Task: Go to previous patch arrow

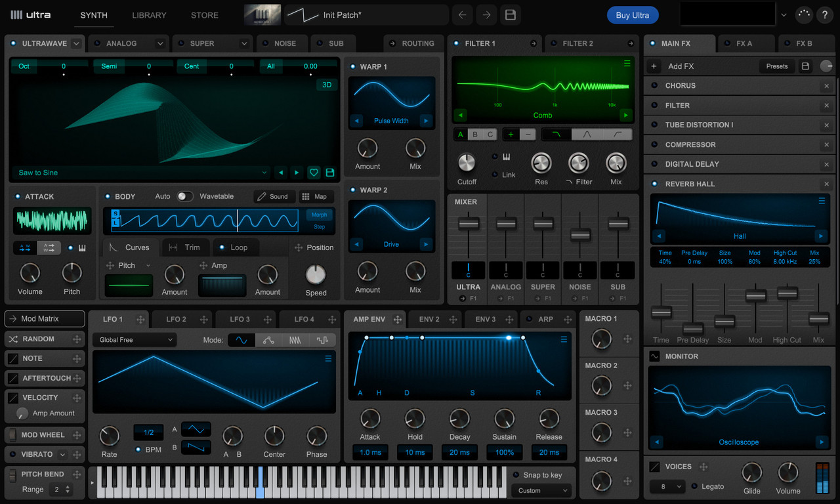Action: click(463, 15)
